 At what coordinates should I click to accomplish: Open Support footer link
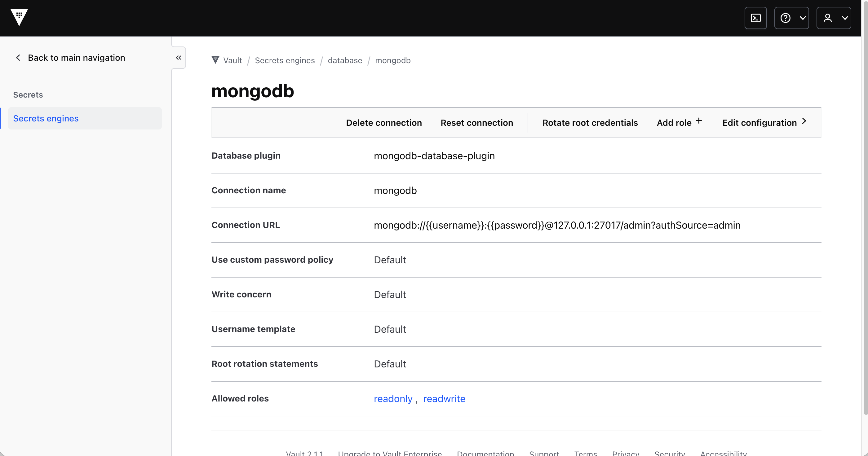[x=544, y=453]
